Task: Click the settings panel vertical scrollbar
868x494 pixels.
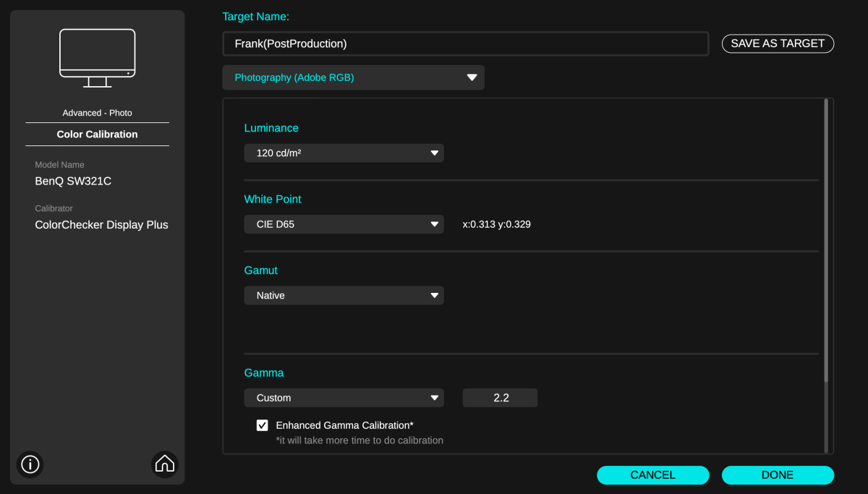Action: [x=826, y=239]
